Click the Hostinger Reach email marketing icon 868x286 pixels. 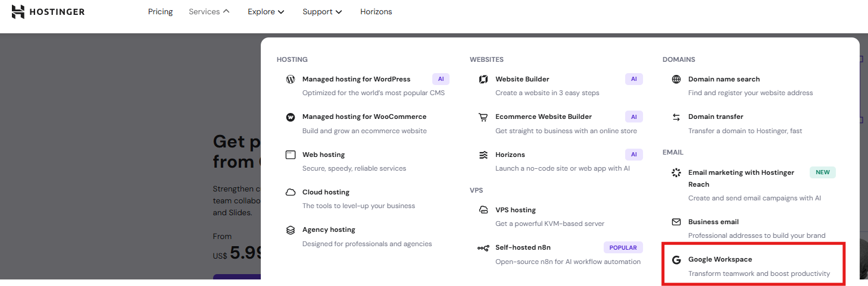click(676, 172)
